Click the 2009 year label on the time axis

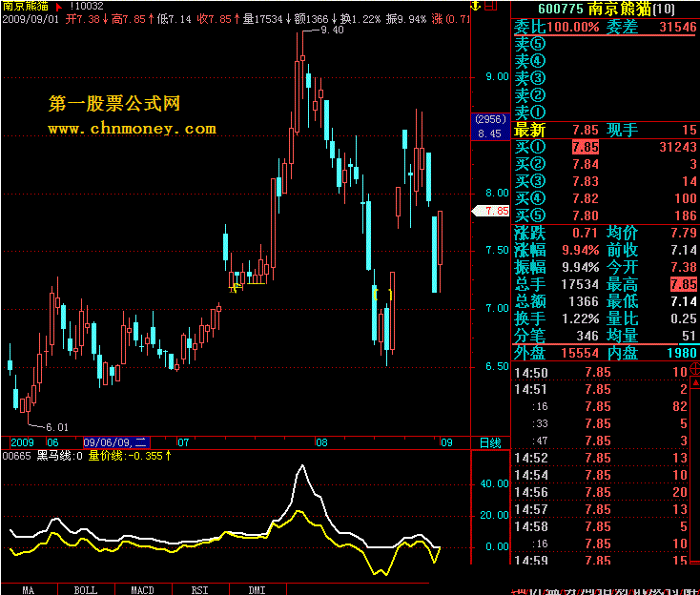[x=22, y=442]
